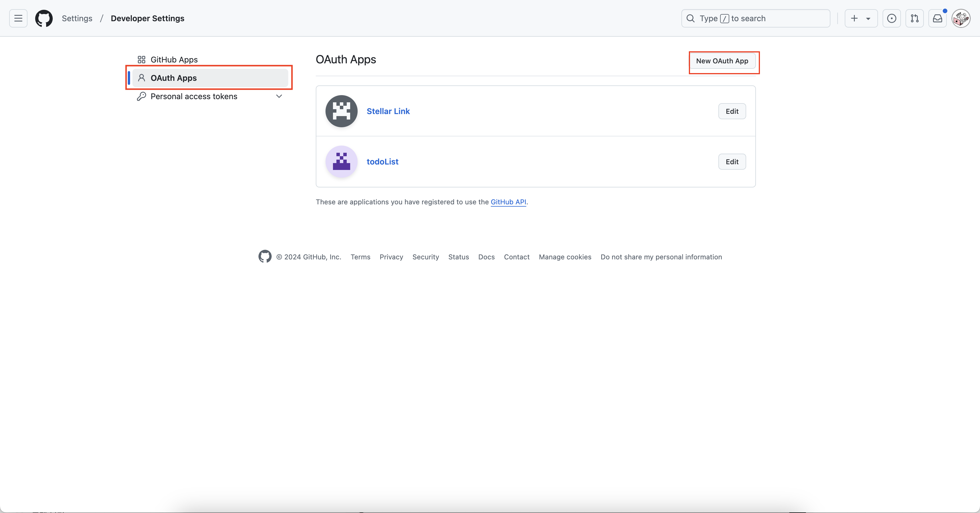
Task: Open the create new plus menu
Action: (854, 18)
